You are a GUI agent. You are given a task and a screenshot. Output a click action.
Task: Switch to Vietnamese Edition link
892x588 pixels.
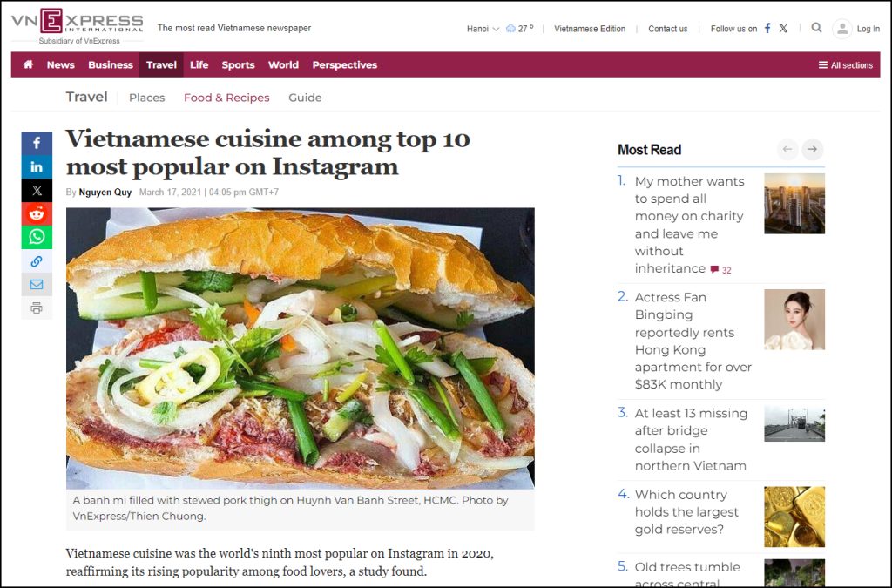click(x=590, y=29)
